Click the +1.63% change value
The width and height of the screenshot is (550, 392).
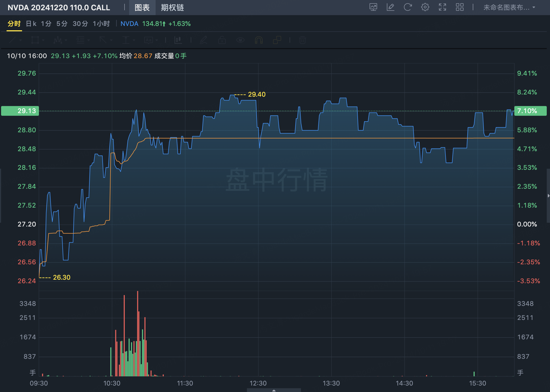click(180, 24)
